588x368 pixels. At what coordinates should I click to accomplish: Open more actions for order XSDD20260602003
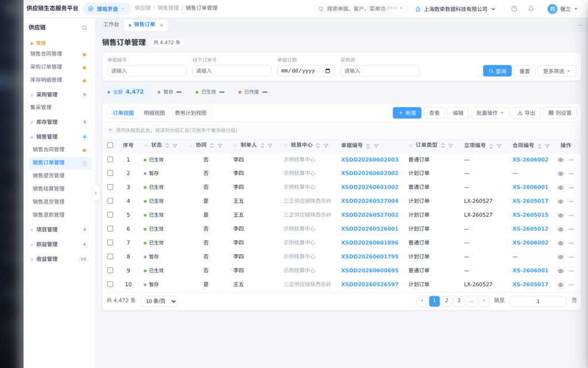571,160
